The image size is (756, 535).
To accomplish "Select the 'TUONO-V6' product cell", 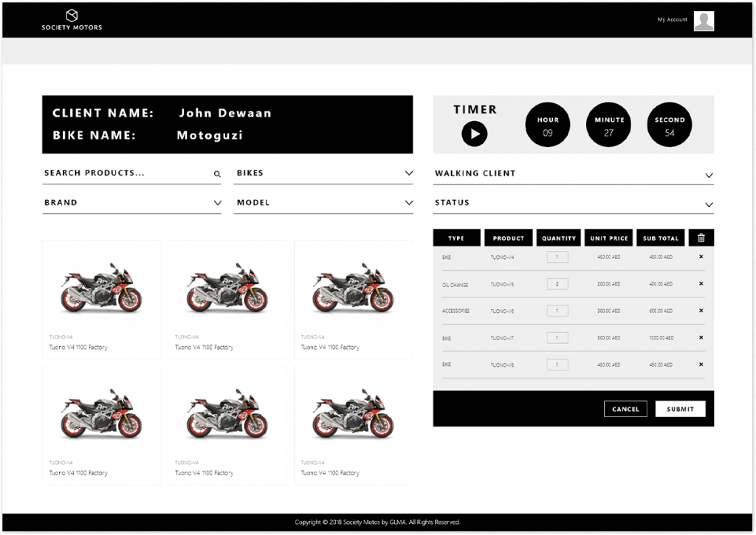I will [502, 311].
